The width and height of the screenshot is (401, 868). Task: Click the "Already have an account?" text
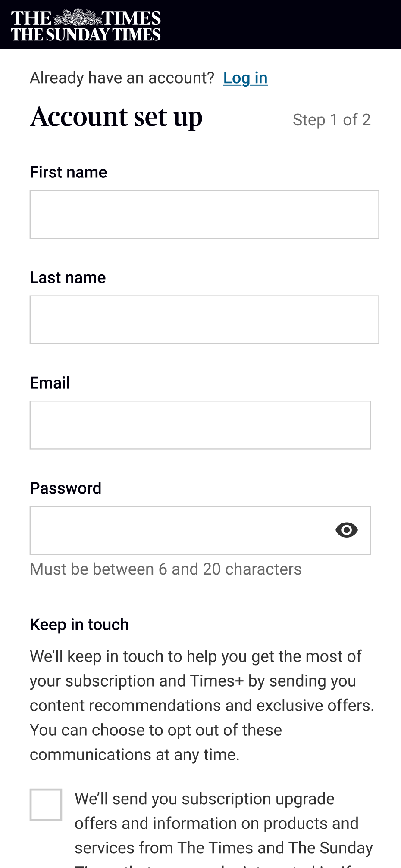pos(122,78)
